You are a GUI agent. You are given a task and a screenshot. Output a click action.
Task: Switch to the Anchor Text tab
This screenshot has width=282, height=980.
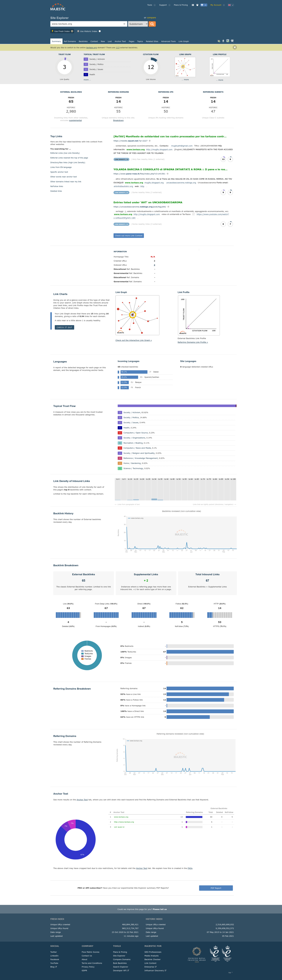120,41
